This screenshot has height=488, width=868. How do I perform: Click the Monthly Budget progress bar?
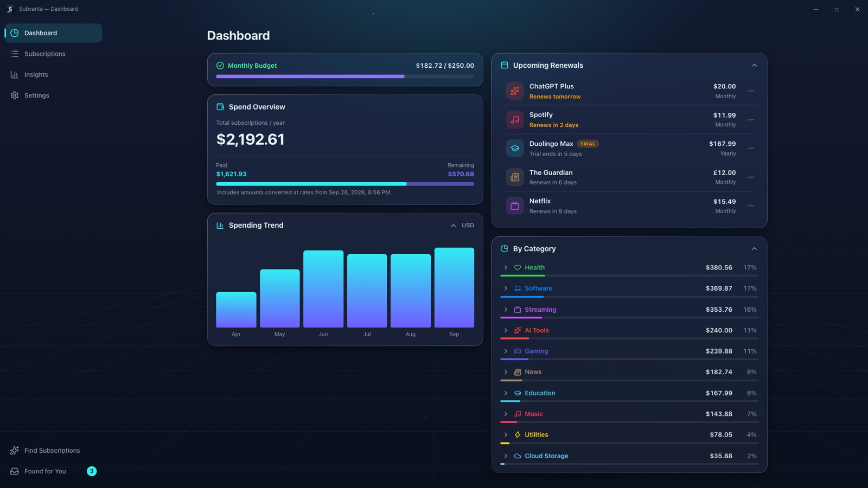(345, 76)
